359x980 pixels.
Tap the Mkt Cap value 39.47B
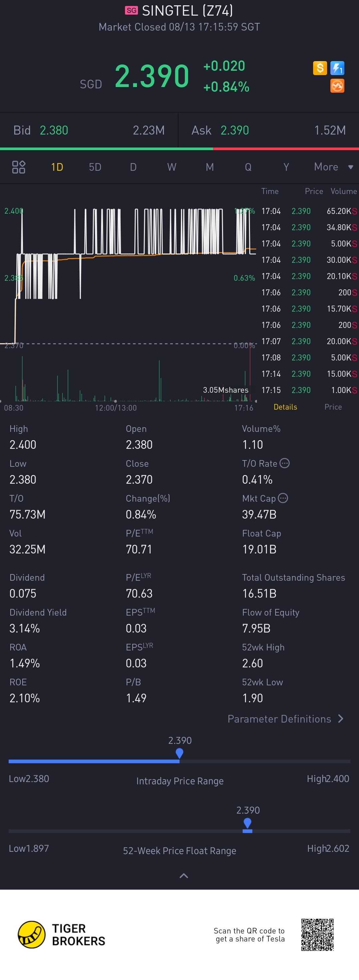click(259, 514)
